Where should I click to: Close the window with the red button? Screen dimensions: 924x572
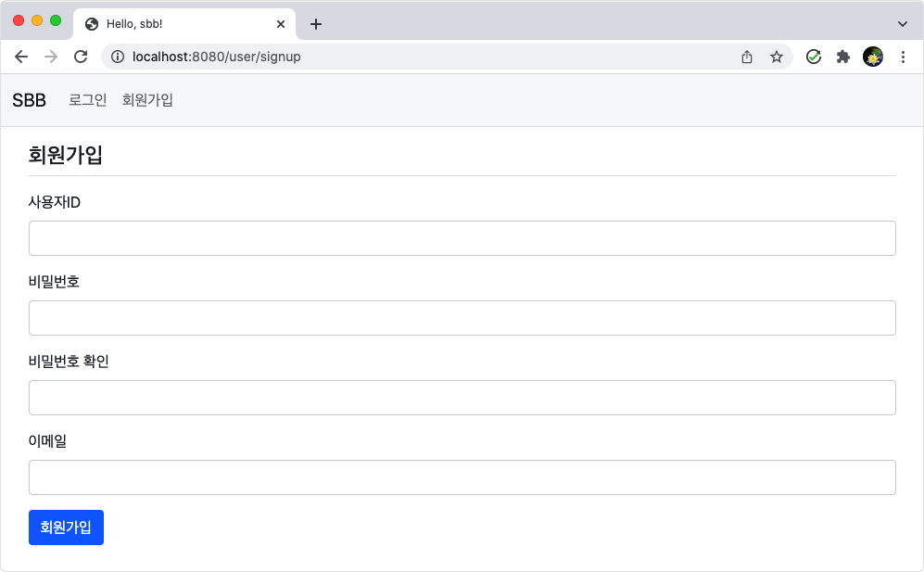(x=19, y=20)
